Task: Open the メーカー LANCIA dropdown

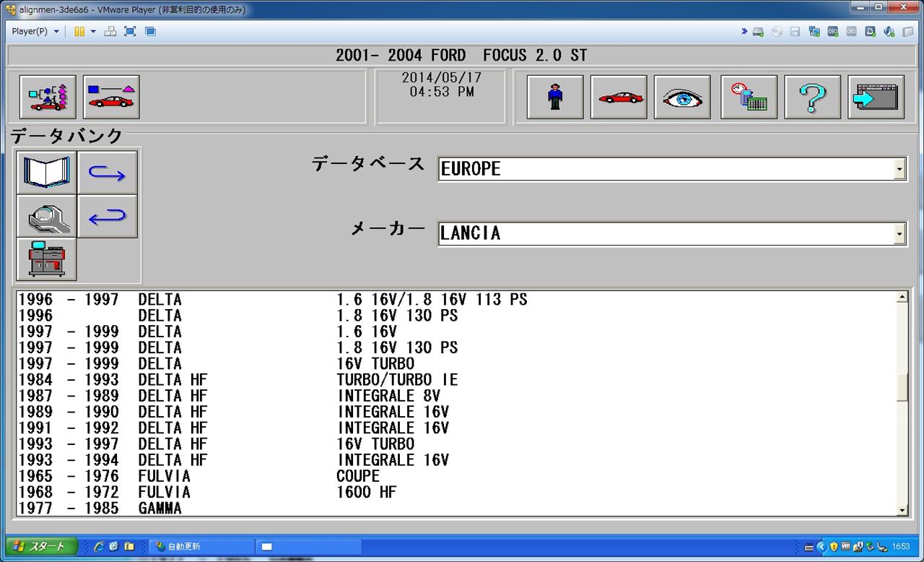Action: coord(899,234)
